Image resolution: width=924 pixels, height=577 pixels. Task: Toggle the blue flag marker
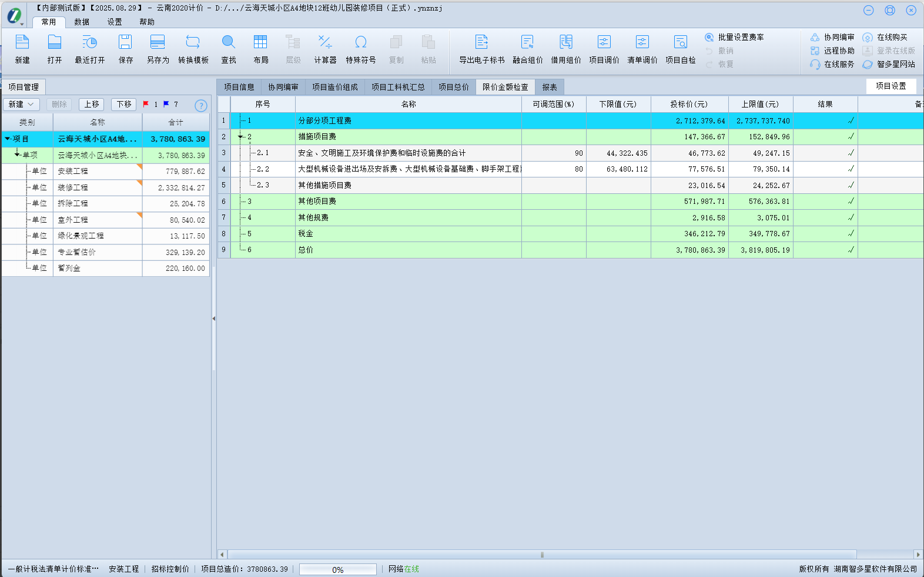pos(166,104)
